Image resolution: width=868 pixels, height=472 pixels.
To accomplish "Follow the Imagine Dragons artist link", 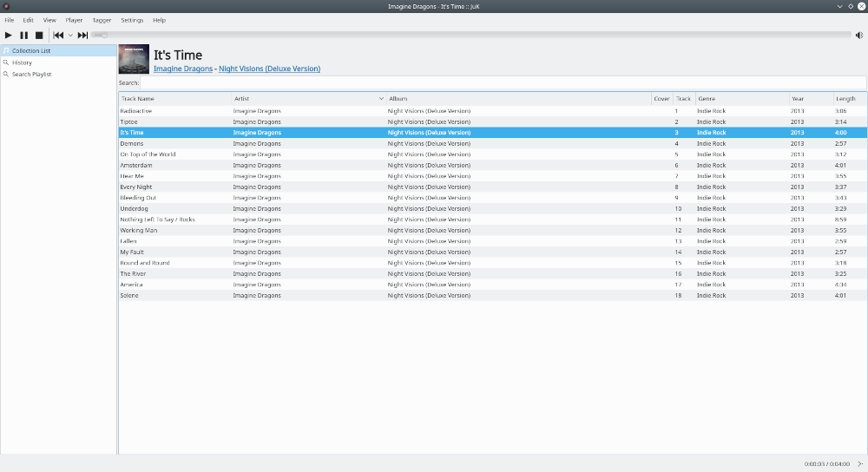I will coord(182,69).
